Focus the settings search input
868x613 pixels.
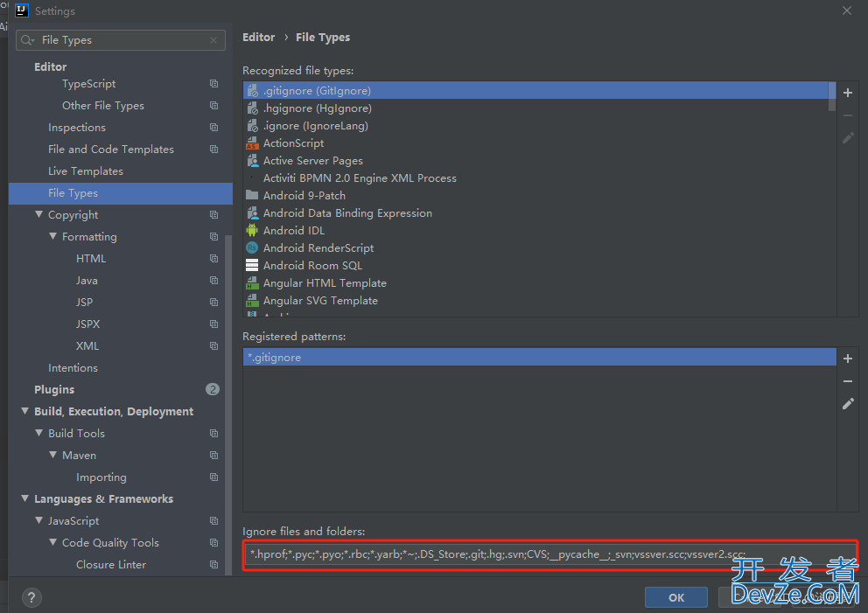122,40
